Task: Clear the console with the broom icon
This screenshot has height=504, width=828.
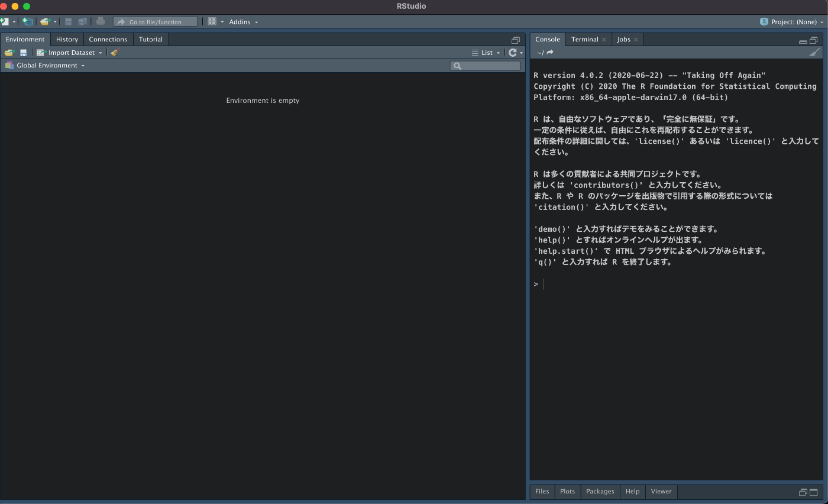Action: coord(815,53)
